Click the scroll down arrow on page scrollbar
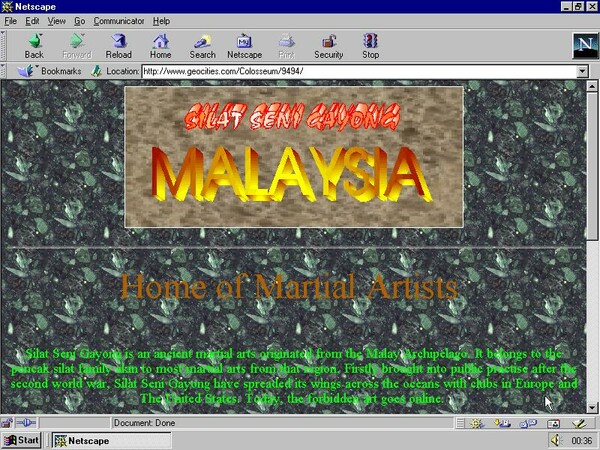This screenshot has height=450, width=600. point(593,408)
